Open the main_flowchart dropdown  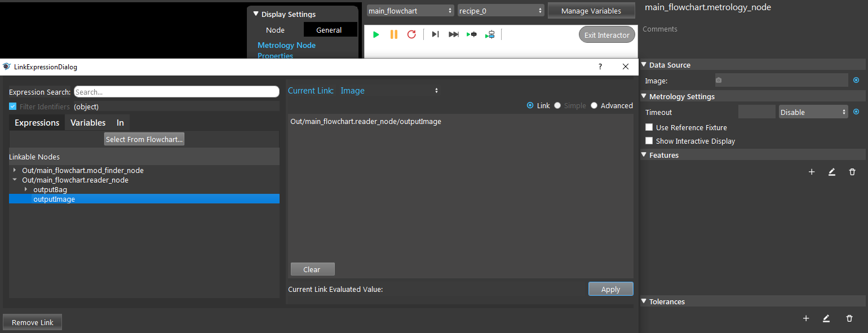click(410, 11)
